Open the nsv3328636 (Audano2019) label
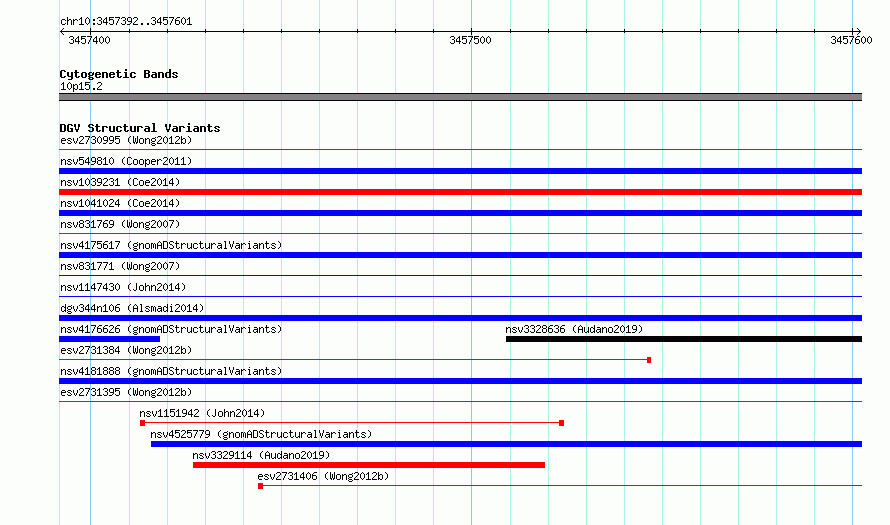This screenshot has width=890, height=525. pyautogui.click(x=574, y=329)
